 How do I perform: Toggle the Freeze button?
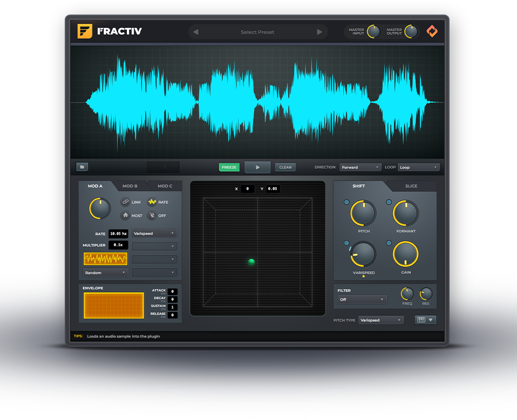[x=229, y=167]
